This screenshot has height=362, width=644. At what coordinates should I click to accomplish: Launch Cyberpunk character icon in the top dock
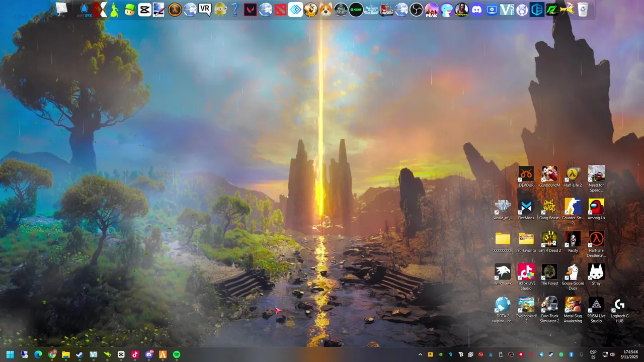coord(461,9)
